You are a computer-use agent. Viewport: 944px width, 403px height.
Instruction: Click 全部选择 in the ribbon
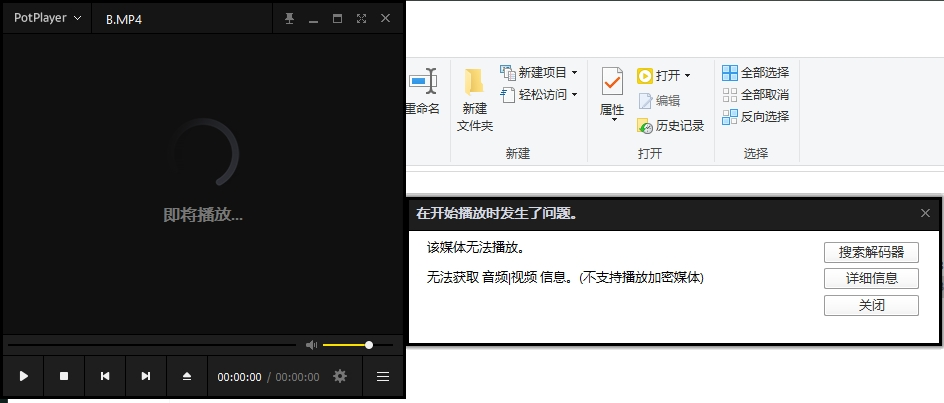click(756, 73)
